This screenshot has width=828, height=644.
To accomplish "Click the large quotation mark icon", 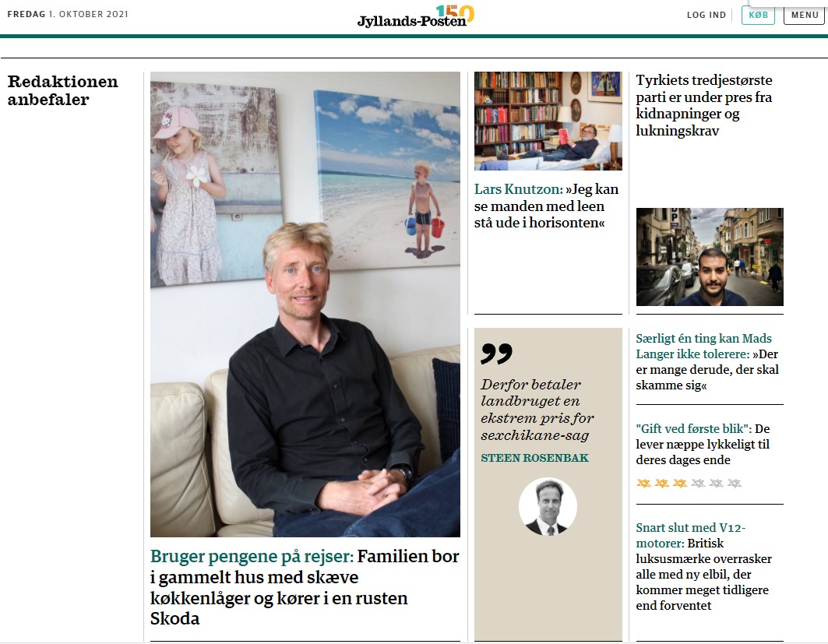I will point(496,353).
